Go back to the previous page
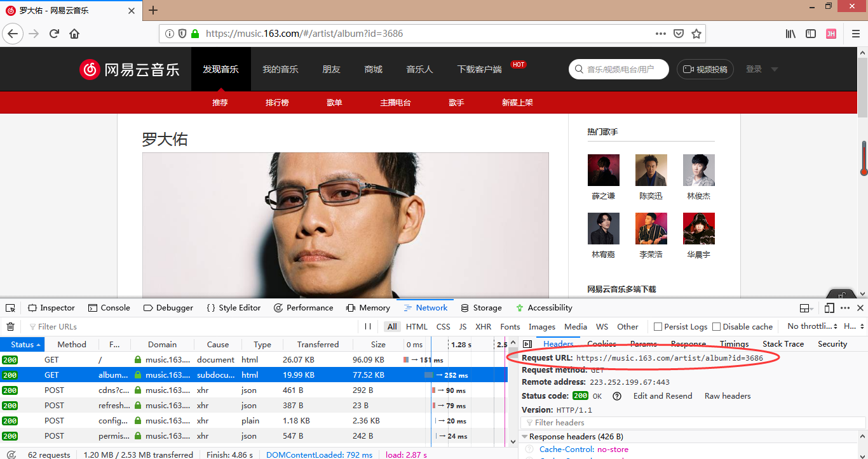The image size is (868, 459). click(x=13, y=34)
